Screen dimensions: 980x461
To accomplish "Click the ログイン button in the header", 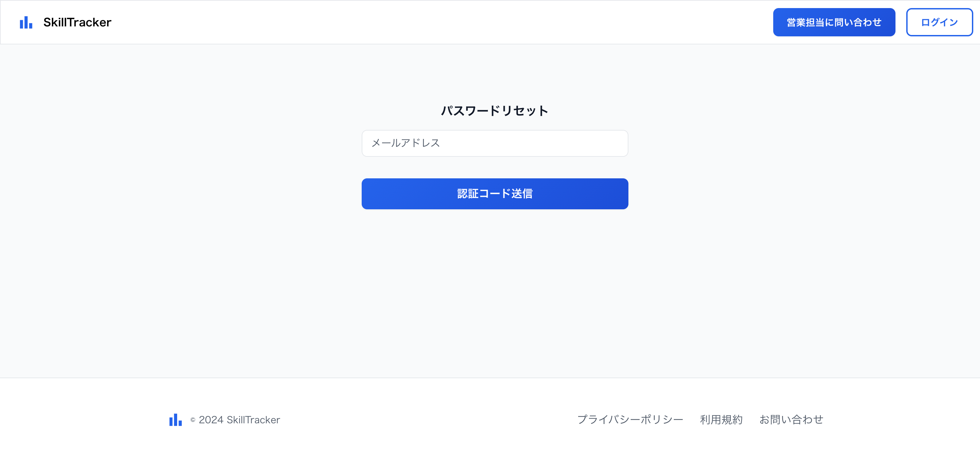I will [939, 22].
